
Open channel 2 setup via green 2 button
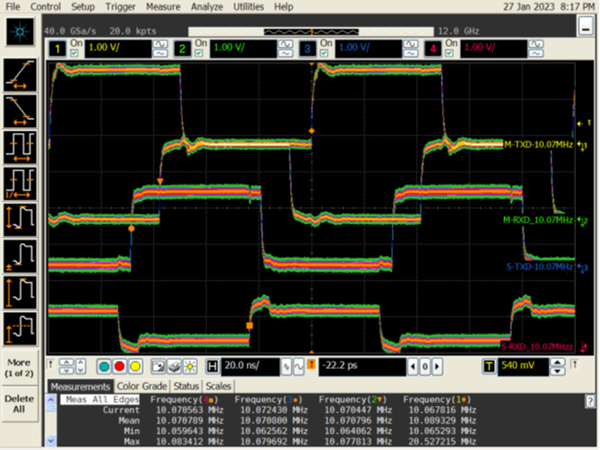[182, 49]
